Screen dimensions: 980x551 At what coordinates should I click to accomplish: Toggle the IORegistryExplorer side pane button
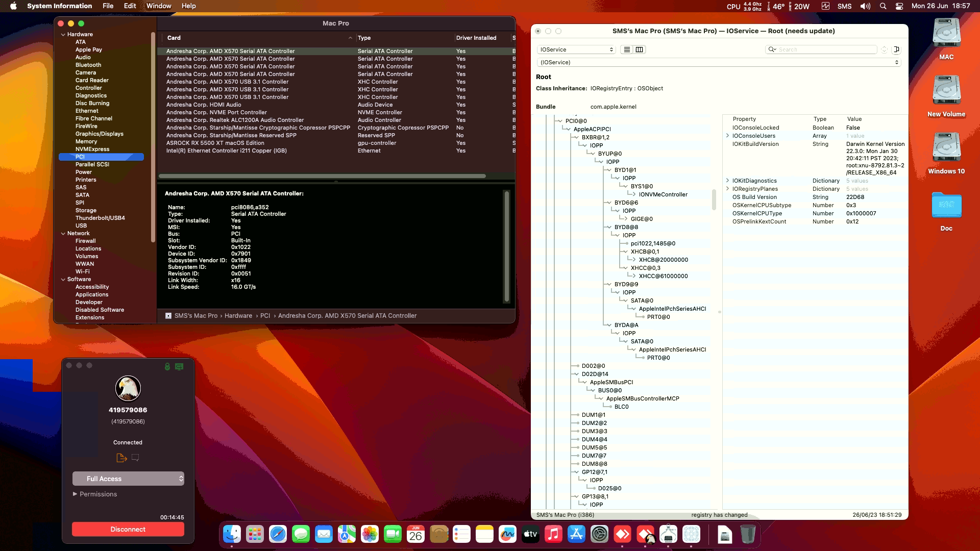coord(896,49)
